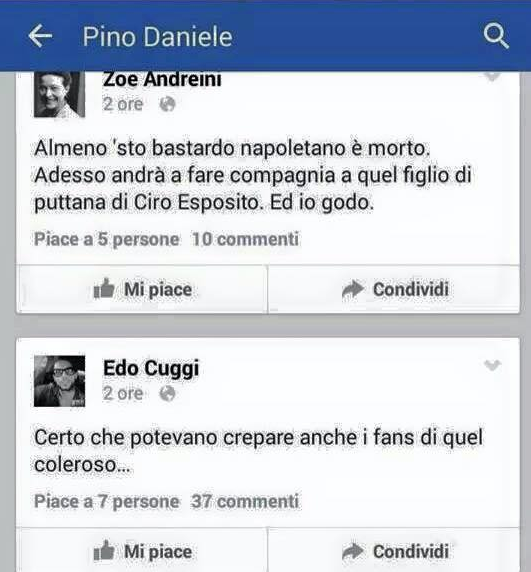Open Zoe Andreini's profile picture
Image resolution: width=531 pixels, height=572 pixels.
[59, 94]
